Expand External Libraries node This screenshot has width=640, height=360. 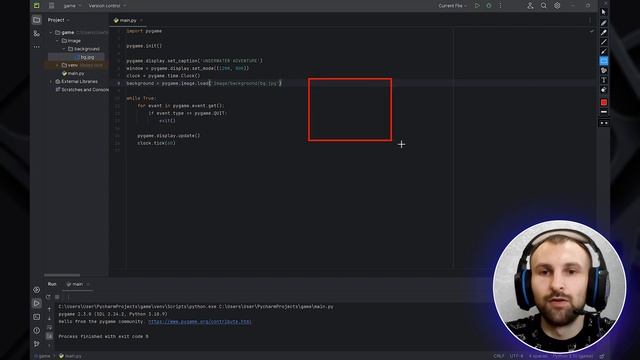point(51,81)
